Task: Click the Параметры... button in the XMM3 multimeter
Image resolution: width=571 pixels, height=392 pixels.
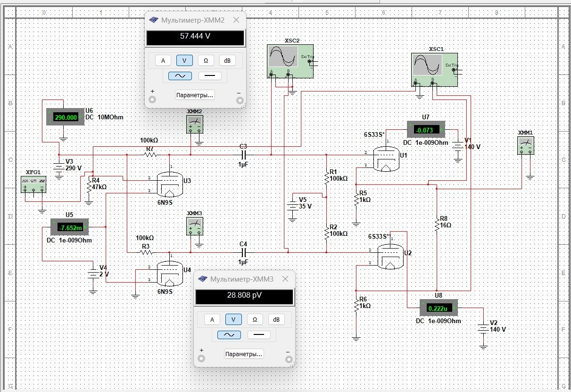Action: click(244, 354)
